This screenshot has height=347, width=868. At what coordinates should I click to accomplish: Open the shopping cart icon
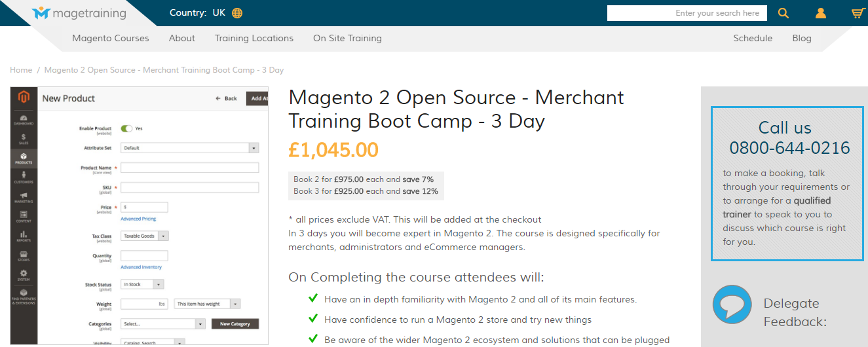point(858,13)
